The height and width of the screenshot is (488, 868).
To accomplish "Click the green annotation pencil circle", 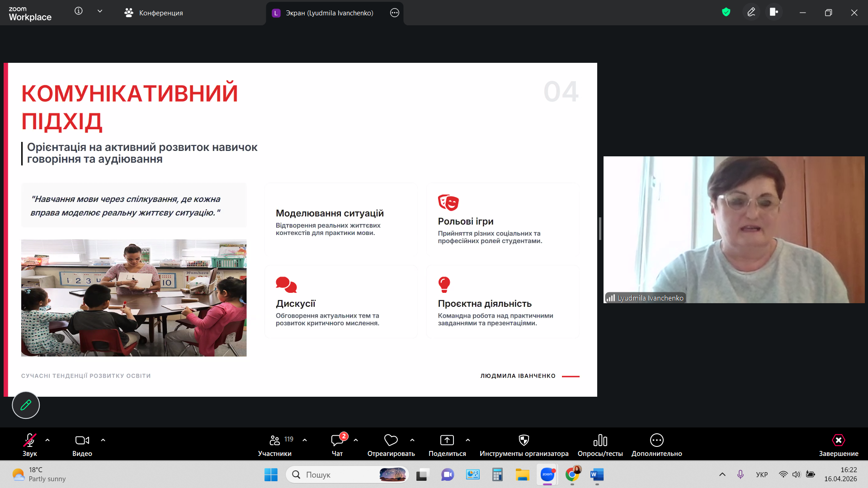I will [x=26, y=405].
